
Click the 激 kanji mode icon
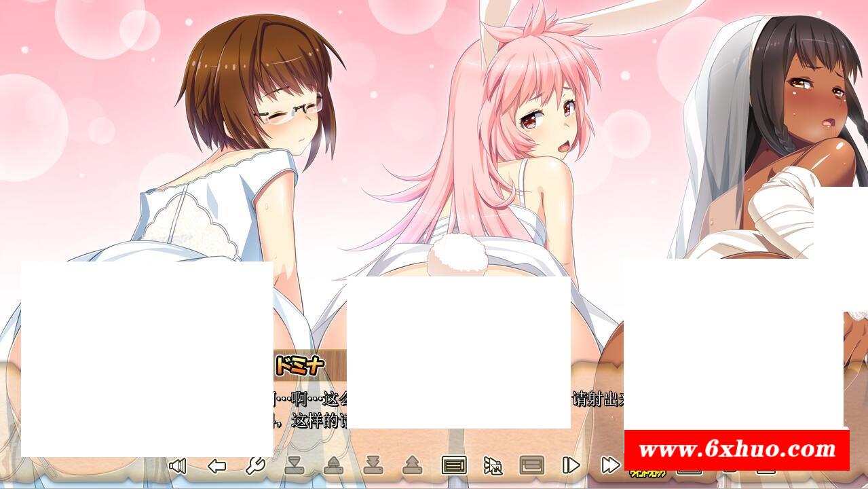pyautogui.click(x=493, y=465)
